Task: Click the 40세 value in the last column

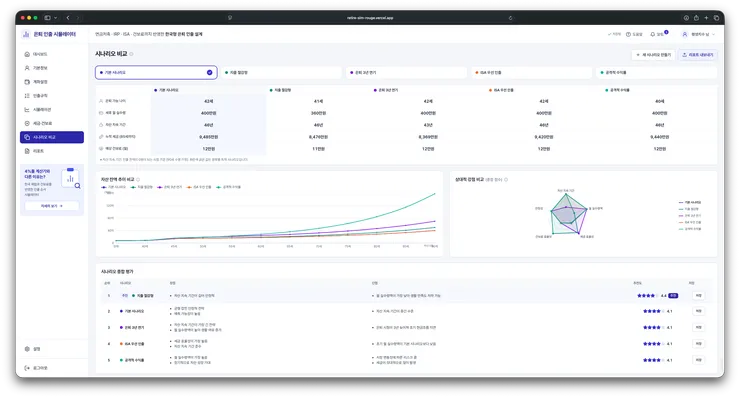Action: 659,102
